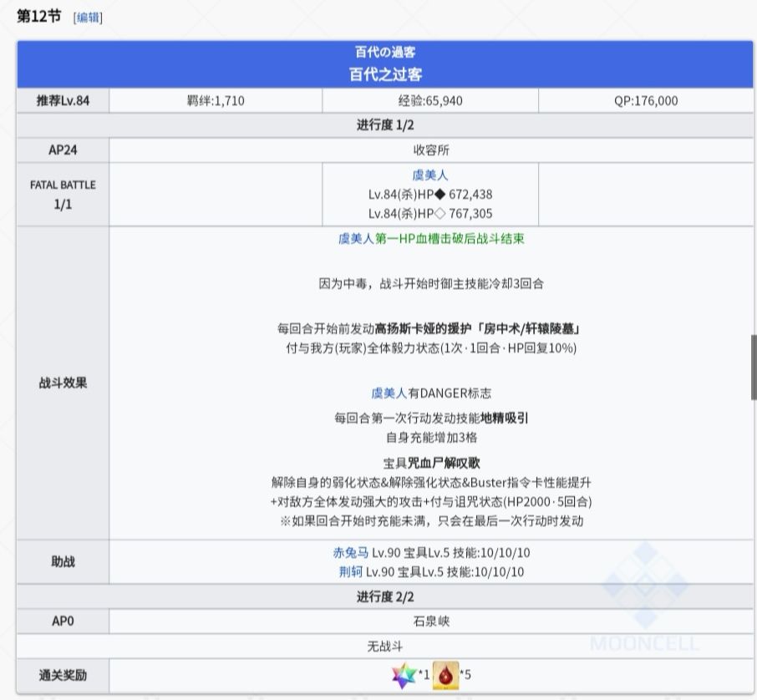
Task: Click the HP value 672,438 line
Action: coord(430,195)
